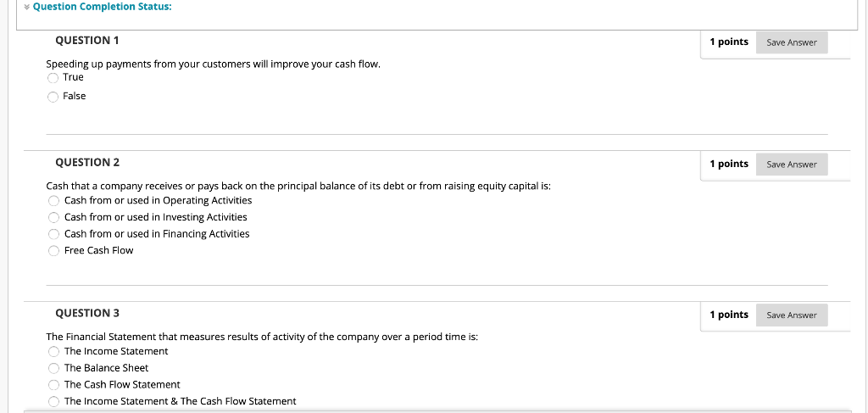The height and width of the screenshot is (413, 868).
Task: Choose The Cash Flow Statement radio button
Action: [53, 385]
